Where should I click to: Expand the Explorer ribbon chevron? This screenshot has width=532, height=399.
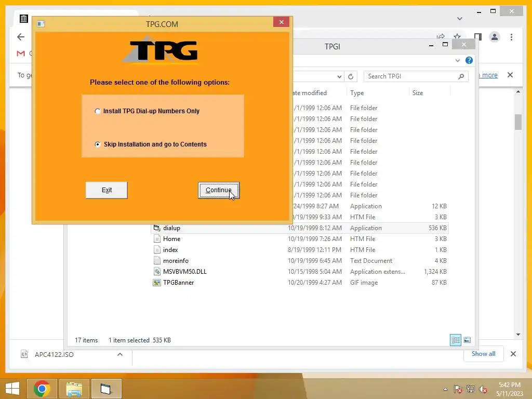pos(458,61)
